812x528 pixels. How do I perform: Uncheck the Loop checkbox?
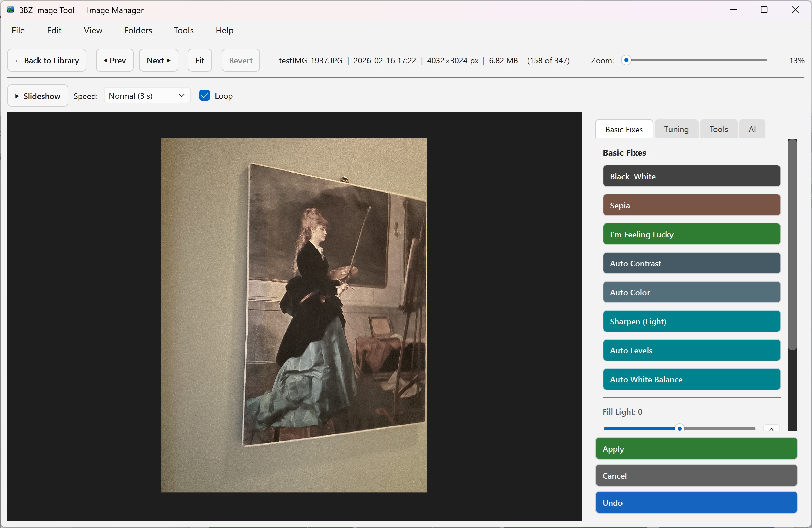coord(205,96)
